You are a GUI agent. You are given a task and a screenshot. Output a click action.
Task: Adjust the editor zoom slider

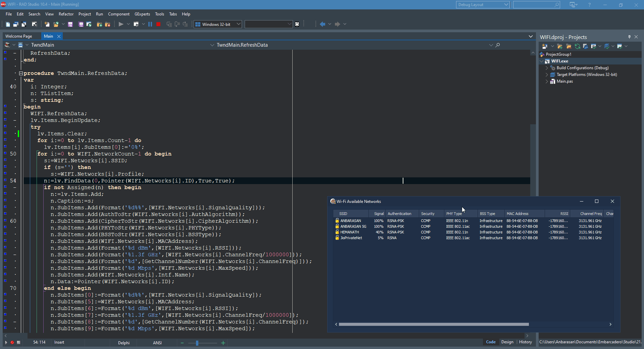click(197, 343)
